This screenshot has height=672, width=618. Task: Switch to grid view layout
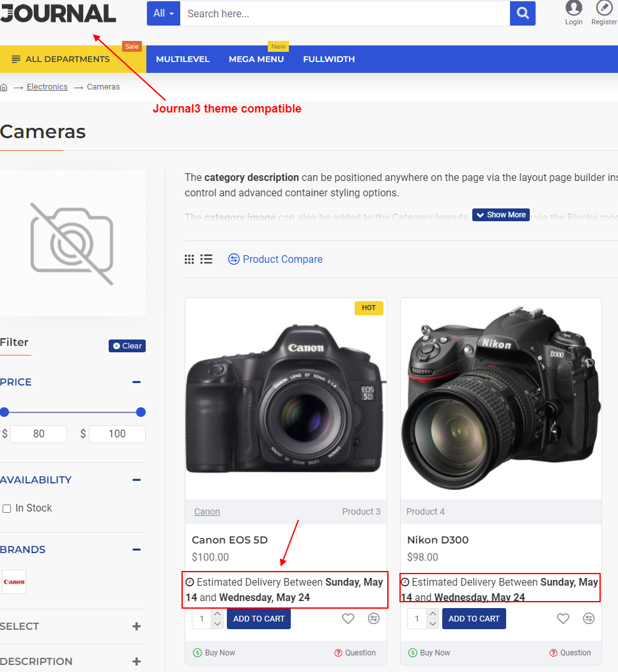pos(189,260)
